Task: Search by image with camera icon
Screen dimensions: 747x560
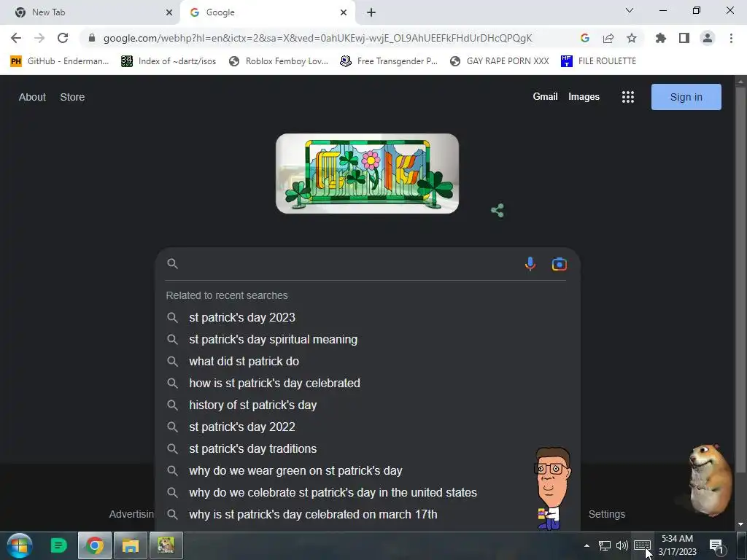Action: click(560, 264)
